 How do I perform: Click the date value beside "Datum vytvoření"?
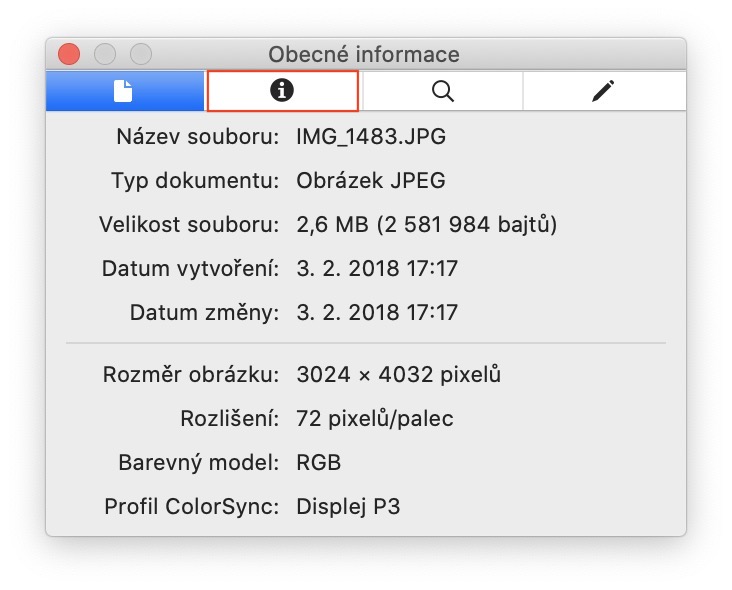click(x=377, y=269)
